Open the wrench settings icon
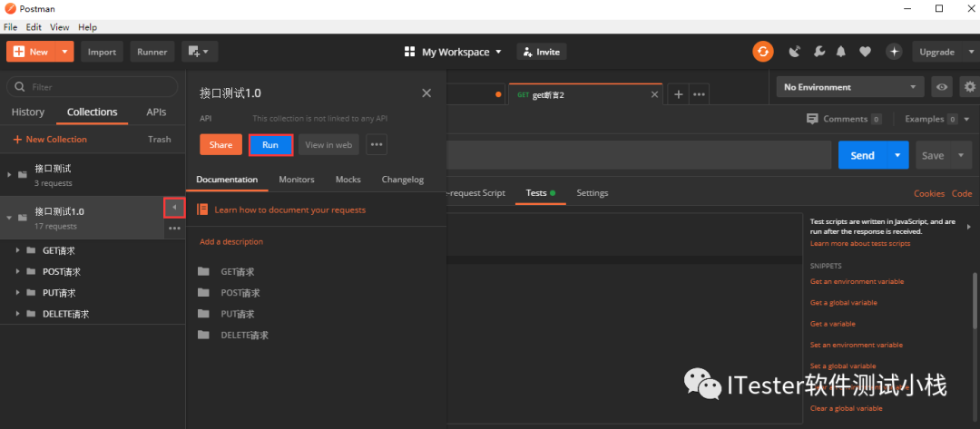Viewport: 980px width, 429px height. point(818,52)
